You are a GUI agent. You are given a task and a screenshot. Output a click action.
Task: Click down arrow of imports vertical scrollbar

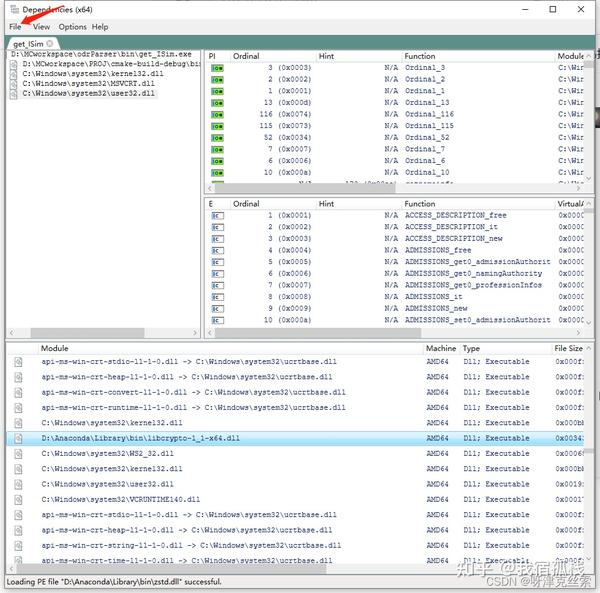589,178
